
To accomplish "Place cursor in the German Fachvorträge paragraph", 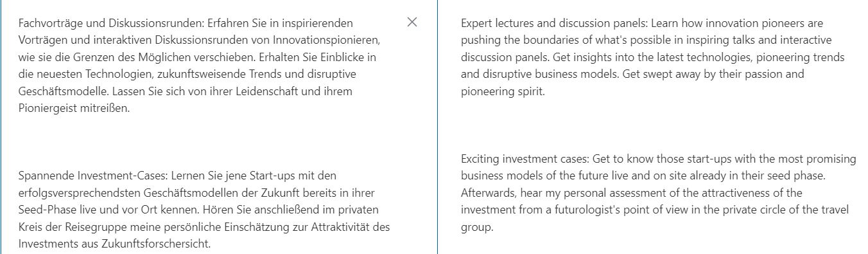I will coord(201,66).
